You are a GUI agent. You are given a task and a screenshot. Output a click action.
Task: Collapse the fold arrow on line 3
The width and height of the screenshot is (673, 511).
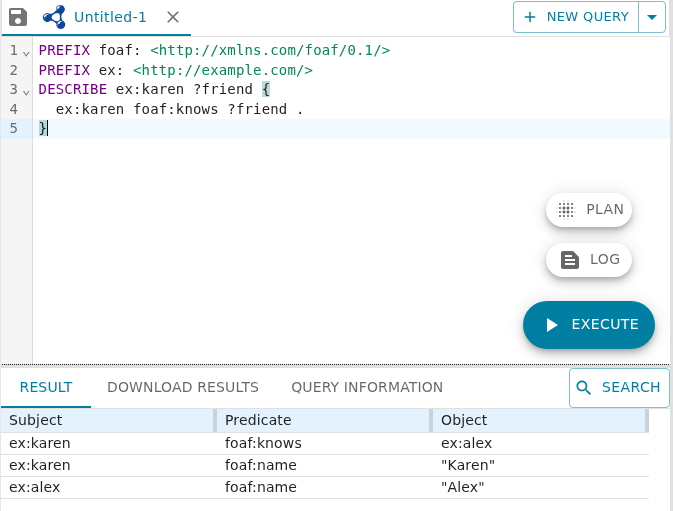click(x=26, y=92)
